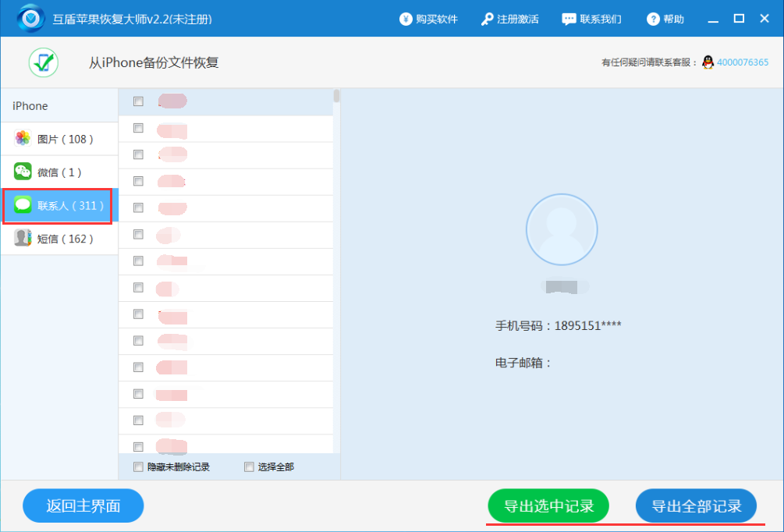Viewport: 784px width, 532px height.
Task: Select the 联系人 (311) category
Action: [59, 205]
